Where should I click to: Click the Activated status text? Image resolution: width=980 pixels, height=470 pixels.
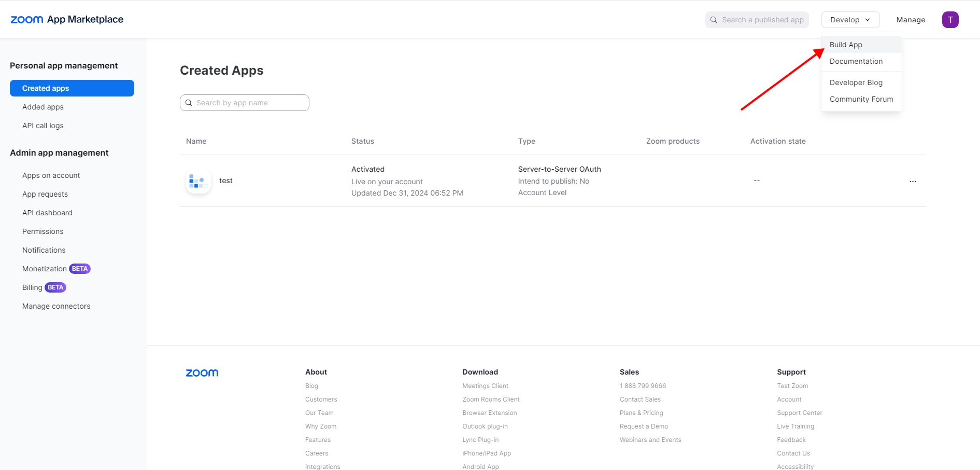[368, 169]
